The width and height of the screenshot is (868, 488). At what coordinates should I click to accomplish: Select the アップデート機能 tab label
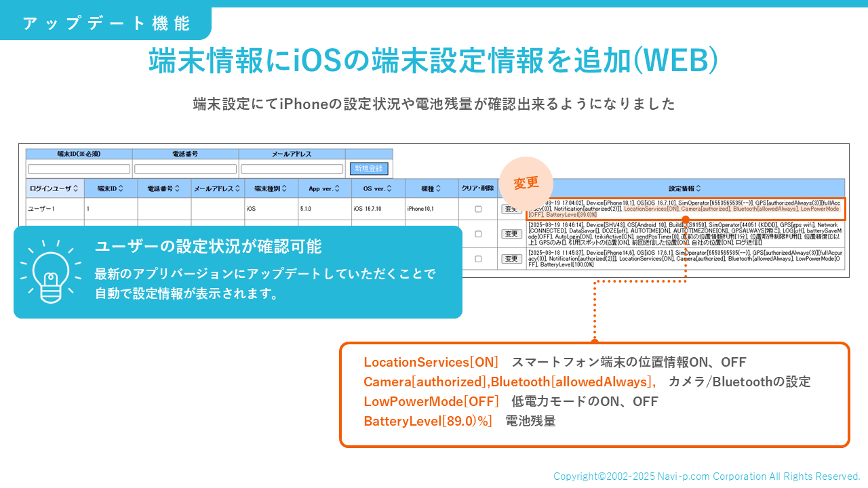[106, 23]
